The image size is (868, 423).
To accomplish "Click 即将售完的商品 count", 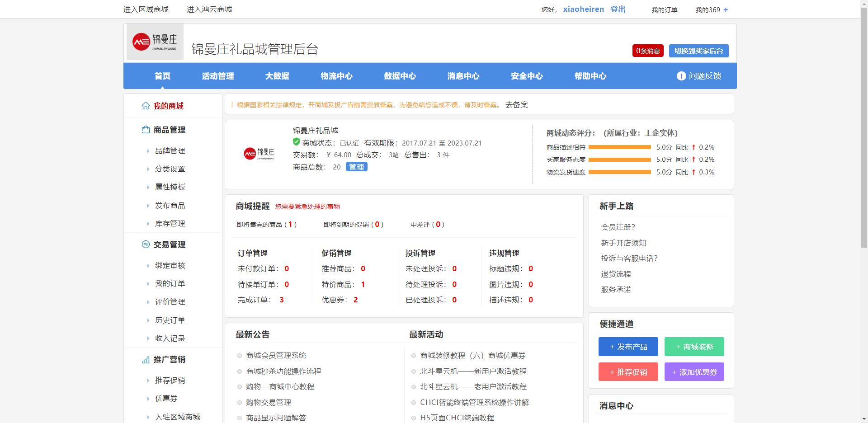I will [x=290, y=224].
